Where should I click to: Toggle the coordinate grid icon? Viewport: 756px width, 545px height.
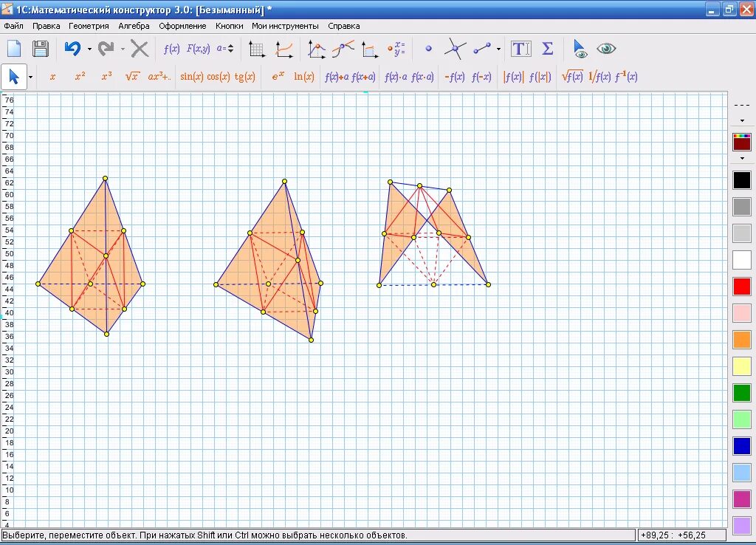257,49
